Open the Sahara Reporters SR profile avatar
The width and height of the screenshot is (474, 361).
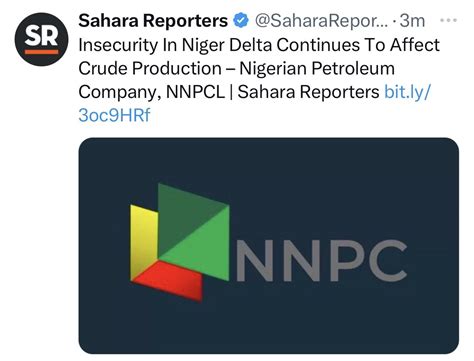tap(41, 39)
